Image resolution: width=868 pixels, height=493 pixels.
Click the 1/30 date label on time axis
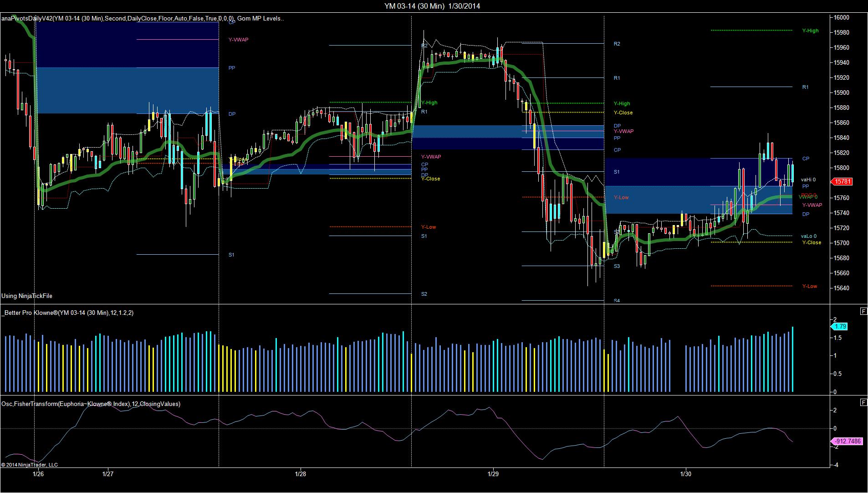pos(686,474)
